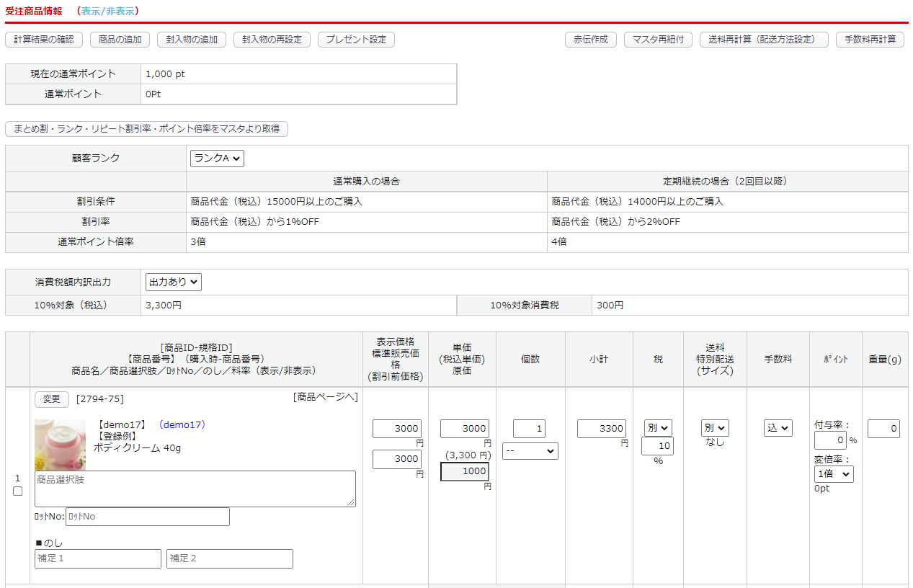Click the 計算結果の確認 button
The height and width of the screenshot is (588, 913).
[44, 40]
